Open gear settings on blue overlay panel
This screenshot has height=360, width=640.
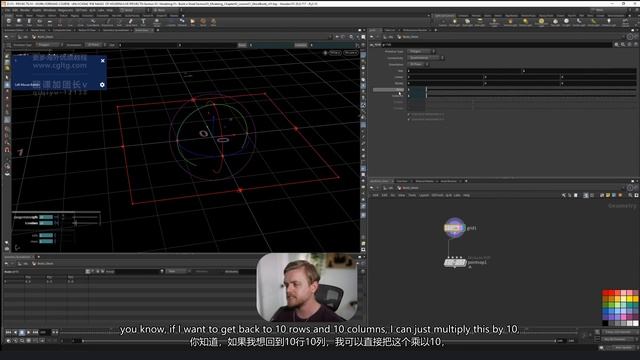[x=102, y=85]
